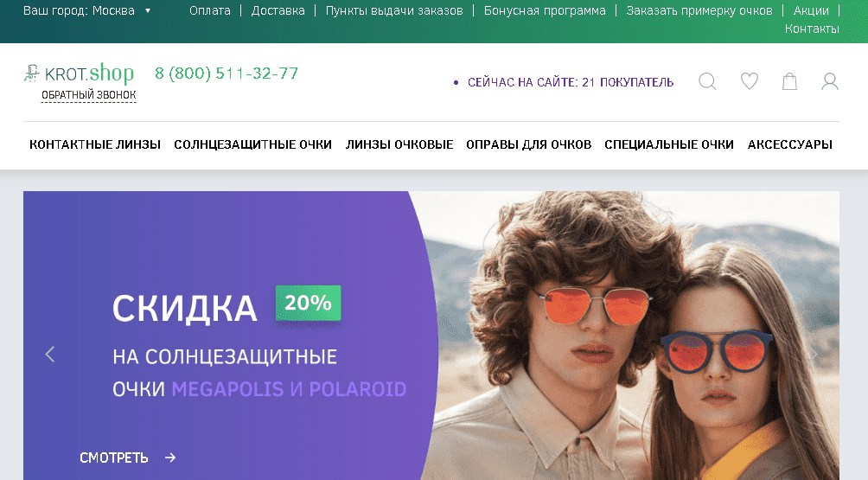The width and height of the screenshot is (868, 480).
Task: Go to next banner slide arrow
Action: [814, 355]
